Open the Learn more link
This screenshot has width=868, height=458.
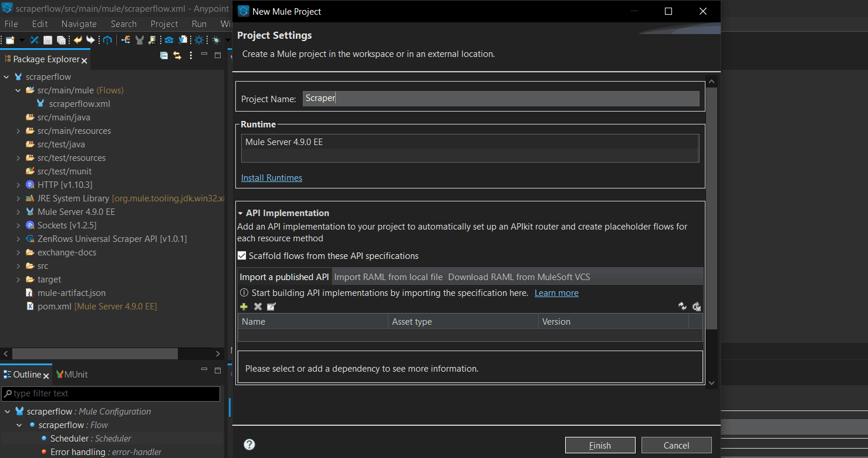[556, 293]
